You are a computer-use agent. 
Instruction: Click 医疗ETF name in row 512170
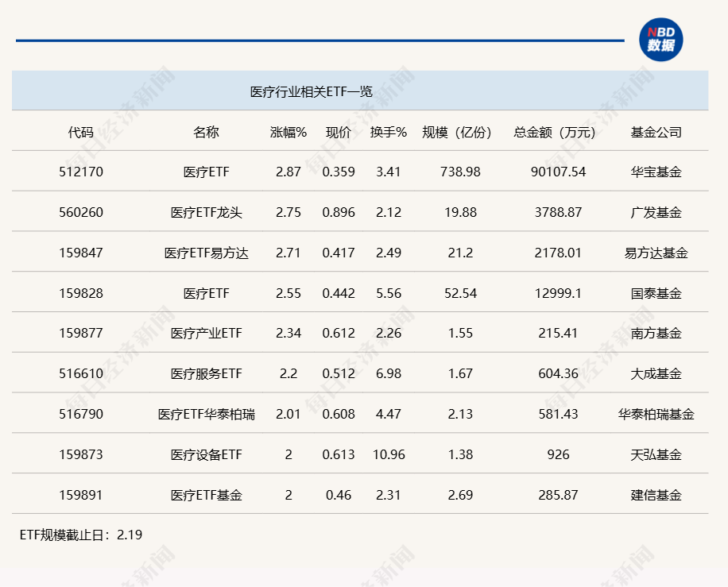(x=206, y=172)
